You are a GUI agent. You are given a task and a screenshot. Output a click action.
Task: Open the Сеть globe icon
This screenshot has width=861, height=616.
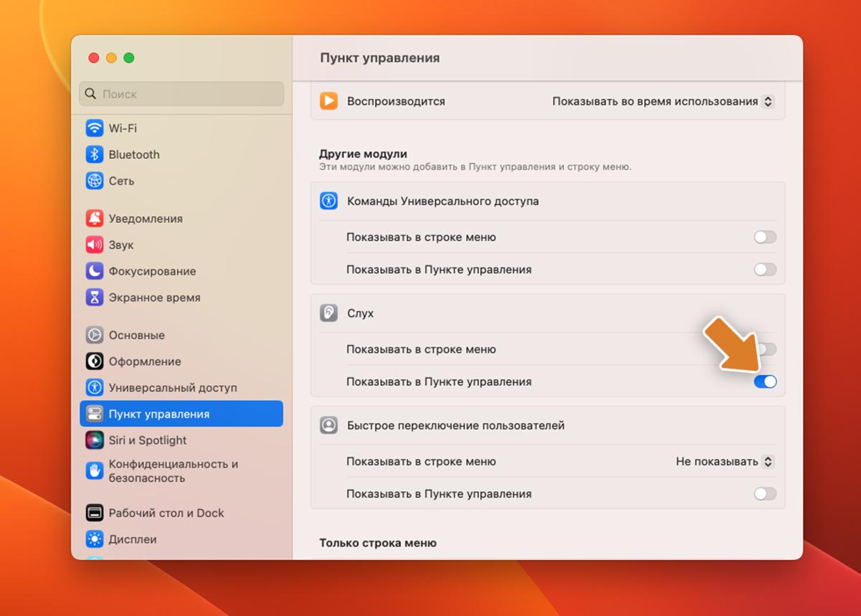pos(95,181)
